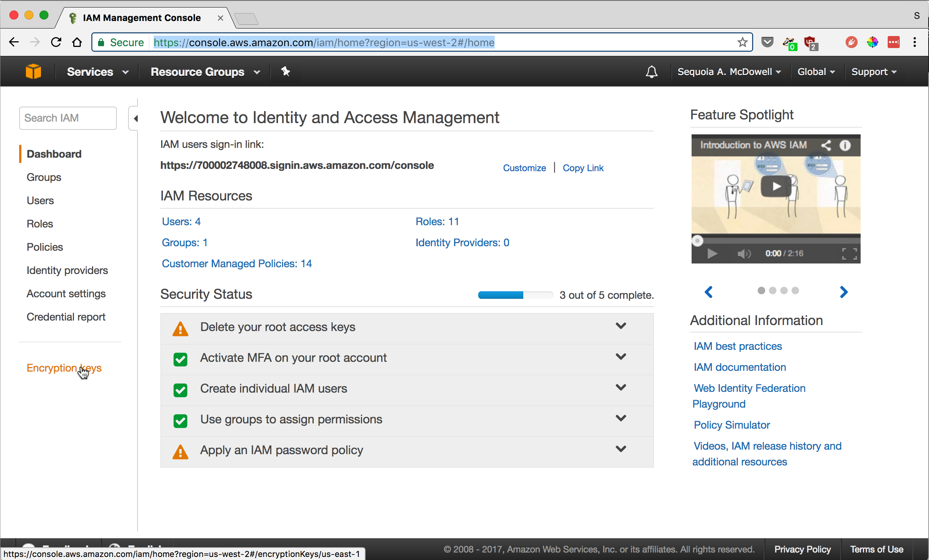Click the warning icon beside root access keys
929x560 pixels.
pos(180,328)
